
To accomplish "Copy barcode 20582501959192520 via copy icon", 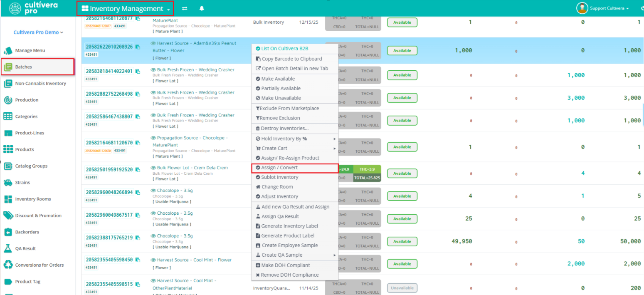I will pyautogui.click(x=138, y=170).
